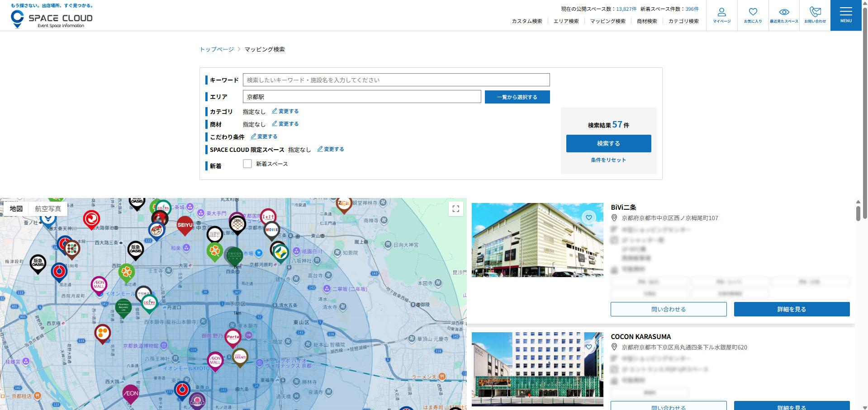Click the results list scrollbar thumb
Screen dimensions: 868x410
point(858,213)
